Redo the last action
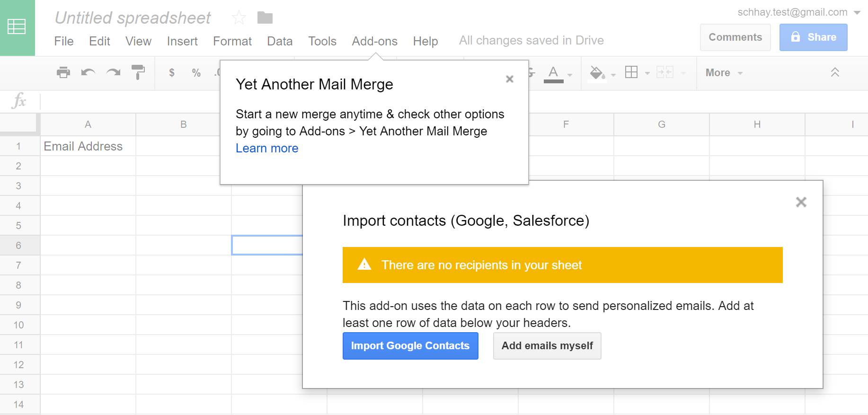 point(113,72)
